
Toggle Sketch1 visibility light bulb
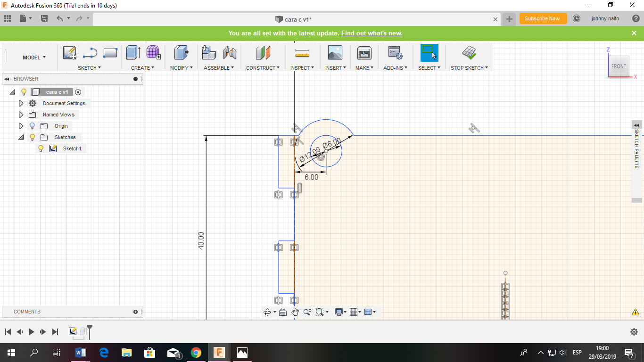click(41, 148)
